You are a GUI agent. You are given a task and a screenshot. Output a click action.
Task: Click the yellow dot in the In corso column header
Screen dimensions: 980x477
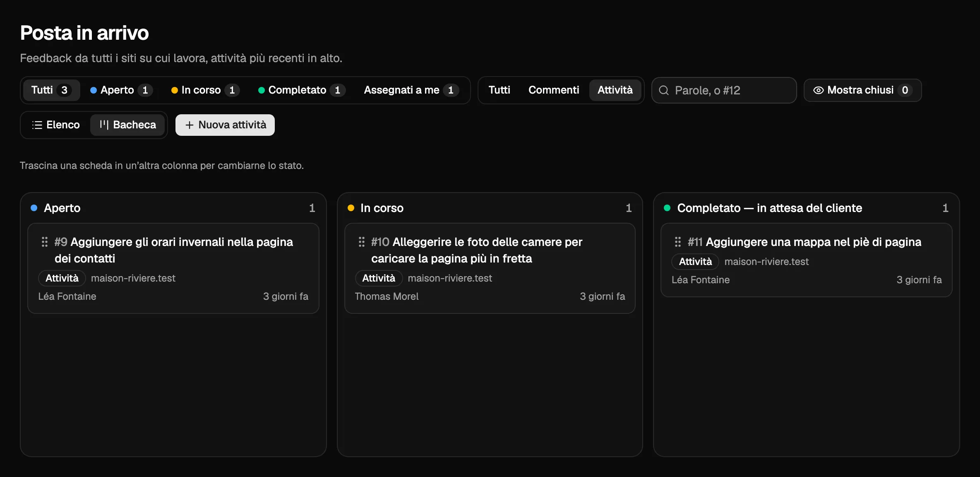tap(351, 208)
